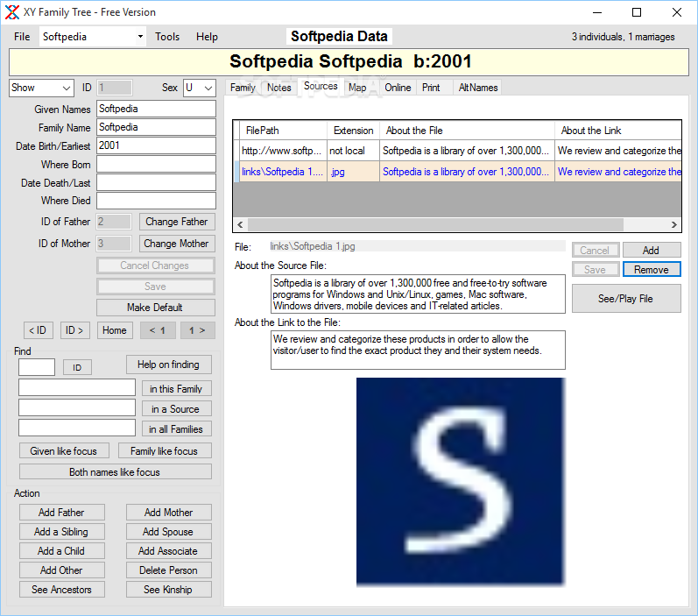
Task: Click the Date Death/Last field
Action: point(156,182)
